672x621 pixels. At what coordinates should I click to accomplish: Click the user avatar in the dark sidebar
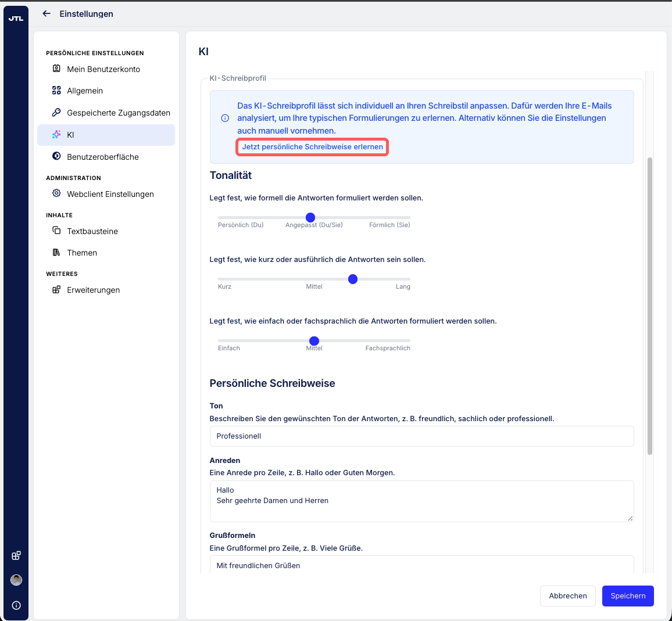(x=16, y=580)
